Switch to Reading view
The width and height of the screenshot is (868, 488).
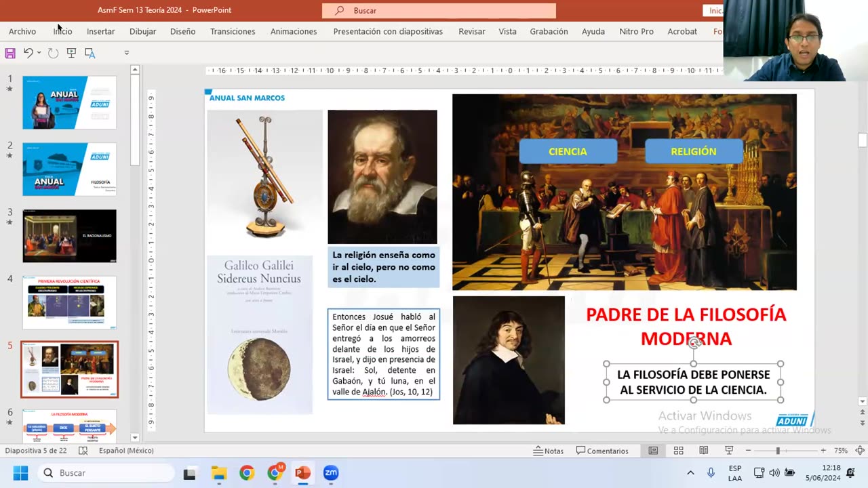point(704,451)
